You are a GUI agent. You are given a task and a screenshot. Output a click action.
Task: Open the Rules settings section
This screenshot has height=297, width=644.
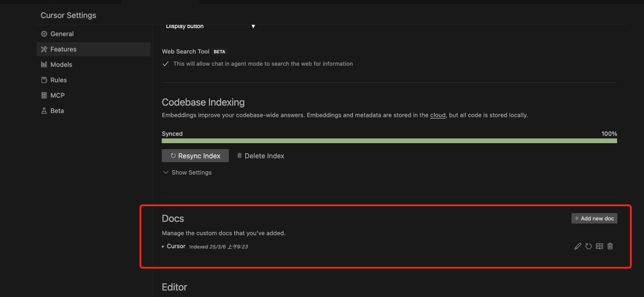pyautogui.click(x=58, y=80)
